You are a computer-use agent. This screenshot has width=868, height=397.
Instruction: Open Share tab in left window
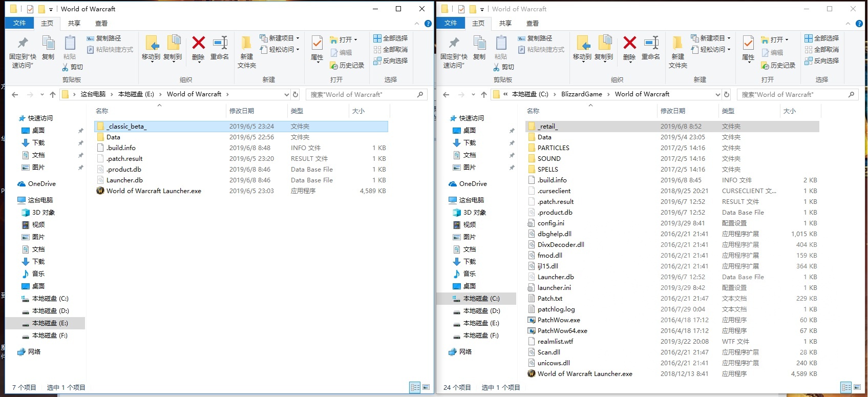(74, 24)
